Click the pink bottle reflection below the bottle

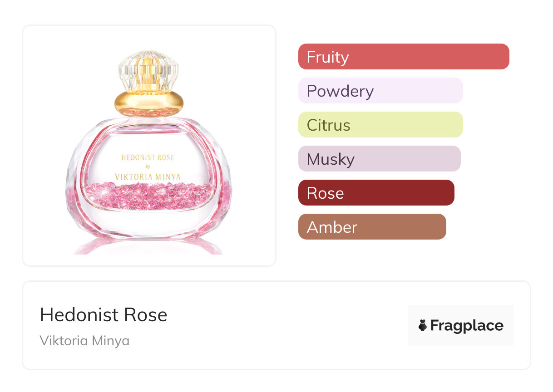pos(148,247)
